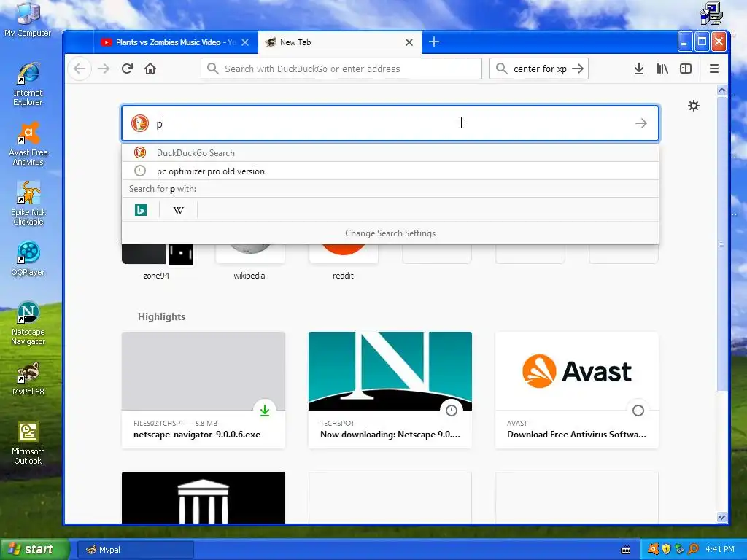Open the wikipedia top site tile
The height and width of the screenshot is (560, 747).
point(249,262)
